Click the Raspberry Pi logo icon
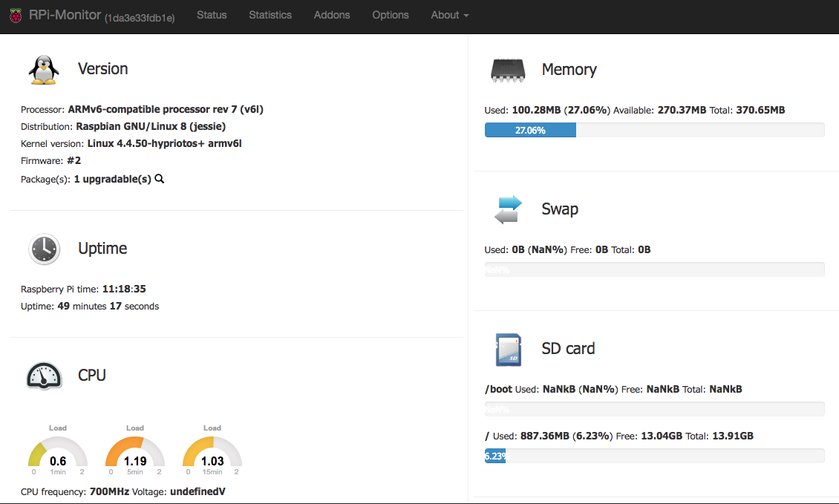This screenshot has height=504, width=839. (15, 15)
